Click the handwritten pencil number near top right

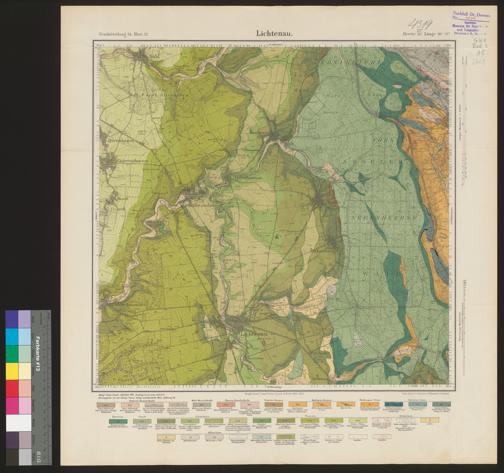tap(421, 25)
